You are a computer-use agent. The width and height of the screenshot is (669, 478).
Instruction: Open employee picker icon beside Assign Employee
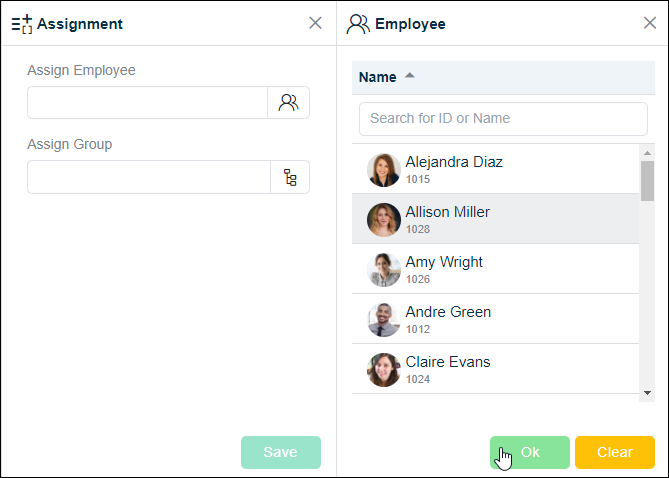[x=288, y=103]
